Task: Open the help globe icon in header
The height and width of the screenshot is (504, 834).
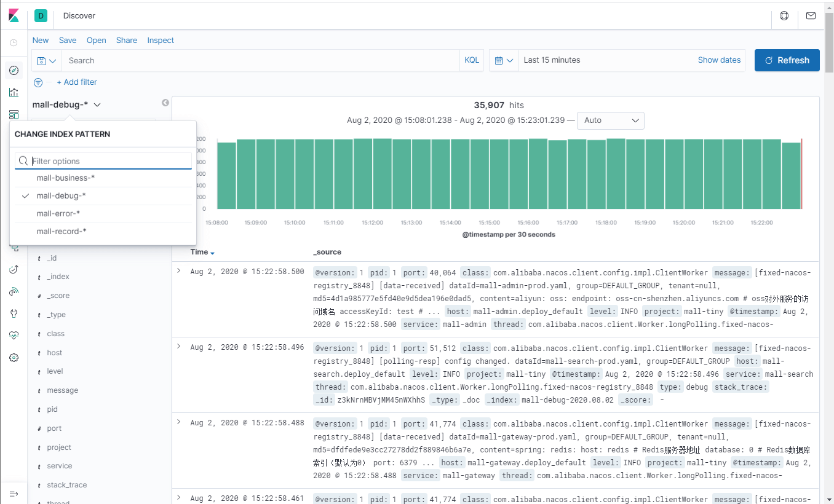Action: 784,15
